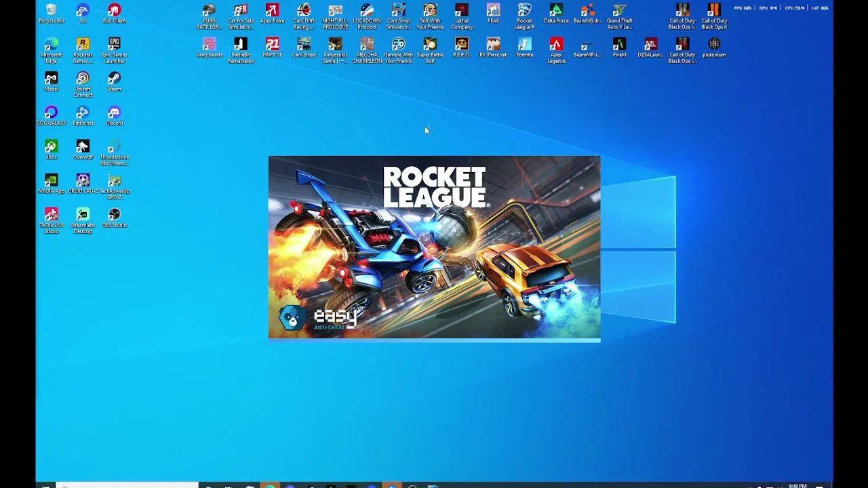
Task: Select the Grand Theft Auto V icon
Action: [x=619, y=17]
